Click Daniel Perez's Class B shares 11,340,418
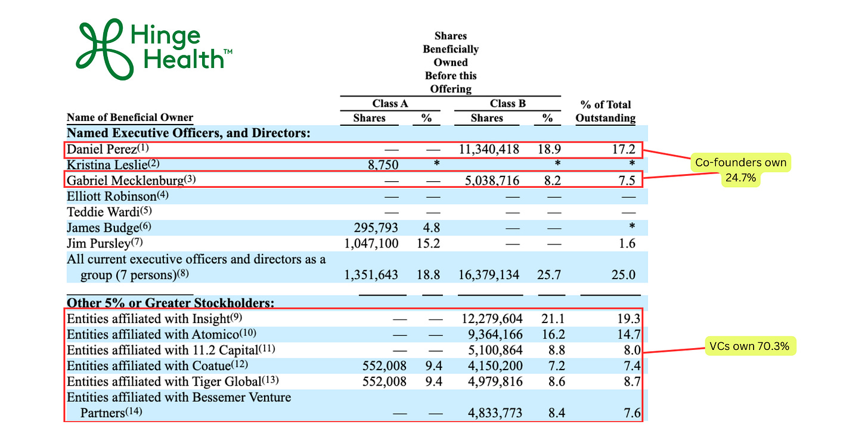 tap(489, 149)
